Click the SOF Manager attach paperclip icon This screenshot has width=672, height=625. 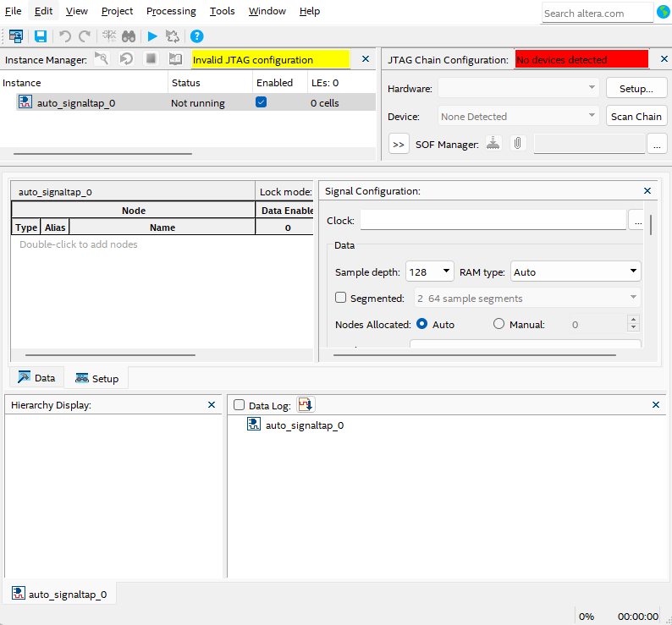click(518, 143)
